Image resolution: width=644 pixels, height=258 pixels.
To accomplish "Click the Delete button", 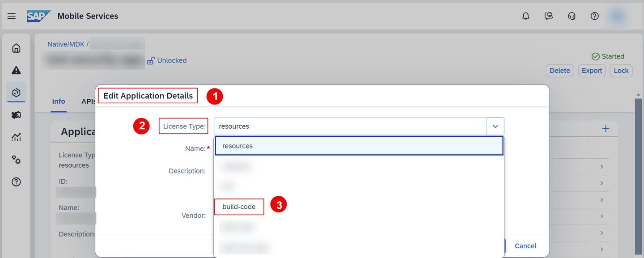I will 559,71.
